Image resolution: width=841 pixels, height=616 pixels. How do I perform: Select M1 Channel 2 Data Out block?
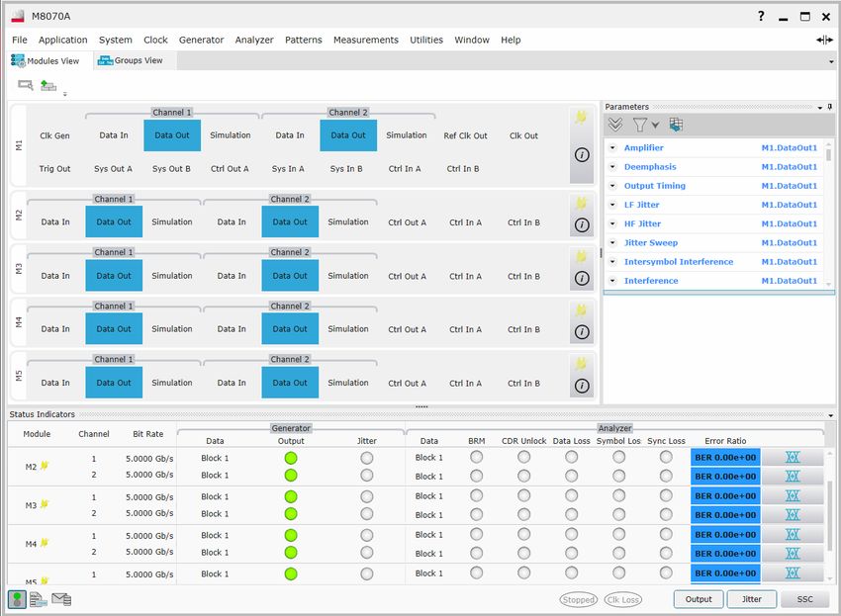click(x=348, y=135)
